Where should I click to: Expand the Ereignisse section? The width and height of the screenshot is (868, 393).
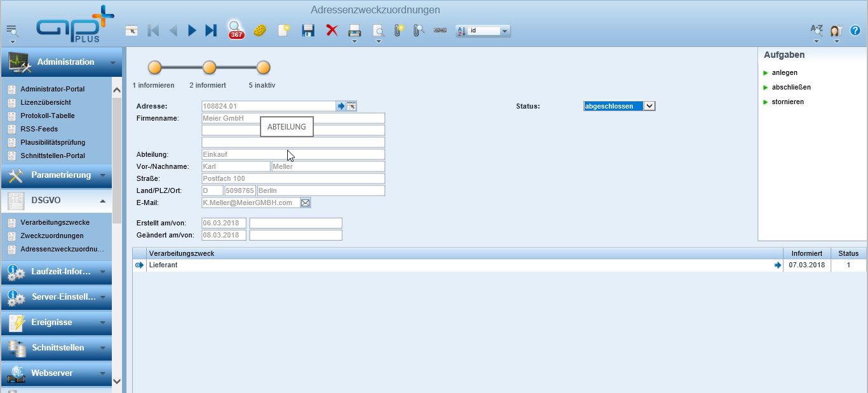coord(57,323)
